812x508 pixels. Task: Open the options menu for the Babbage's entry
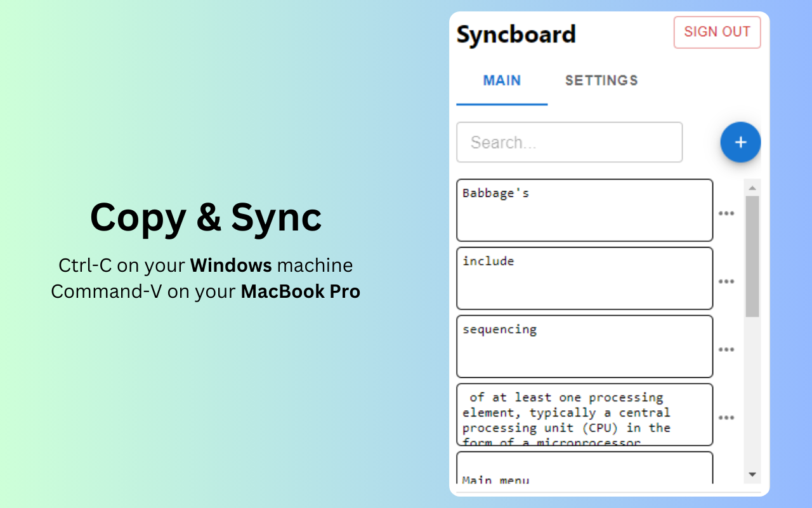click(726, 214)
